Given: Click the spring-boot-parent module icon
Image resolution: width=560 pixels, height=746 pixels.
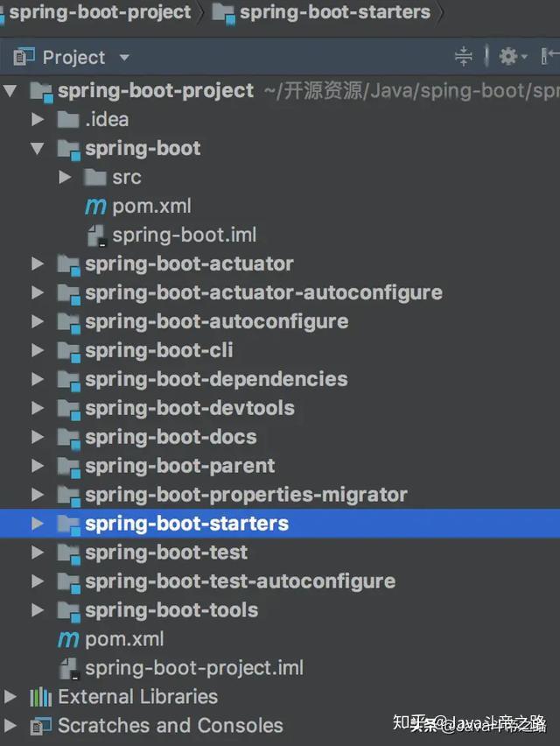Looking at the screenshot, I should point(68,467).
